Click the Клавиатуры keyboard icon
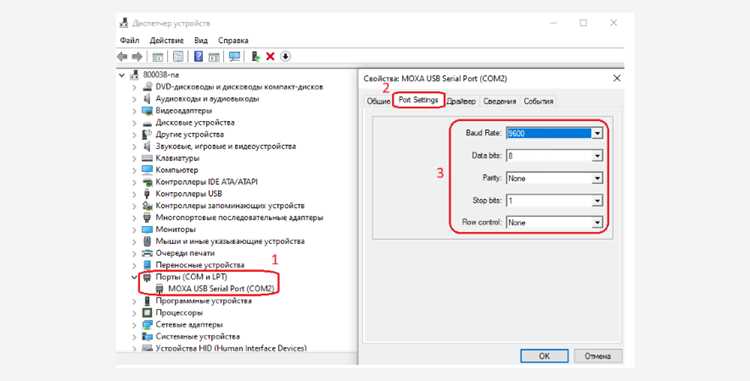The width and height of the screenshot is (750, 381). pyautogui.click(x=147, y=158)
